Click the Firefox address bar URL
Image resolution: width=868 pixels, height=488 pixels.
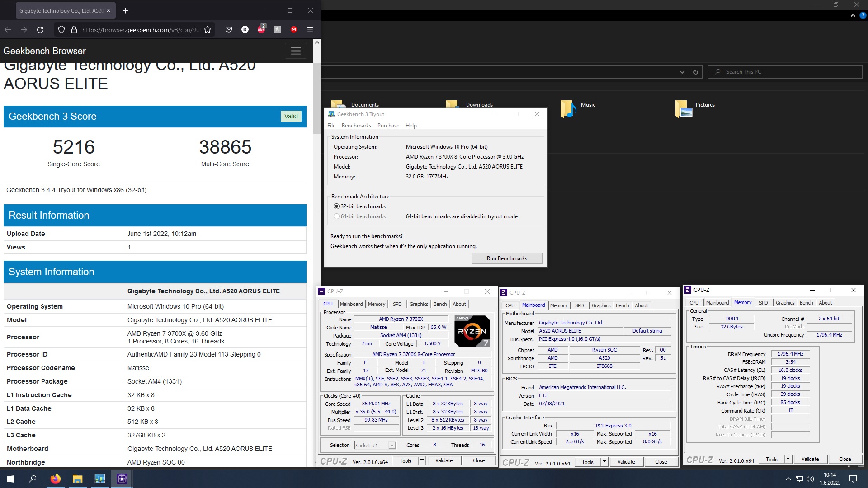pyautogui.click(x=141, y=30)
